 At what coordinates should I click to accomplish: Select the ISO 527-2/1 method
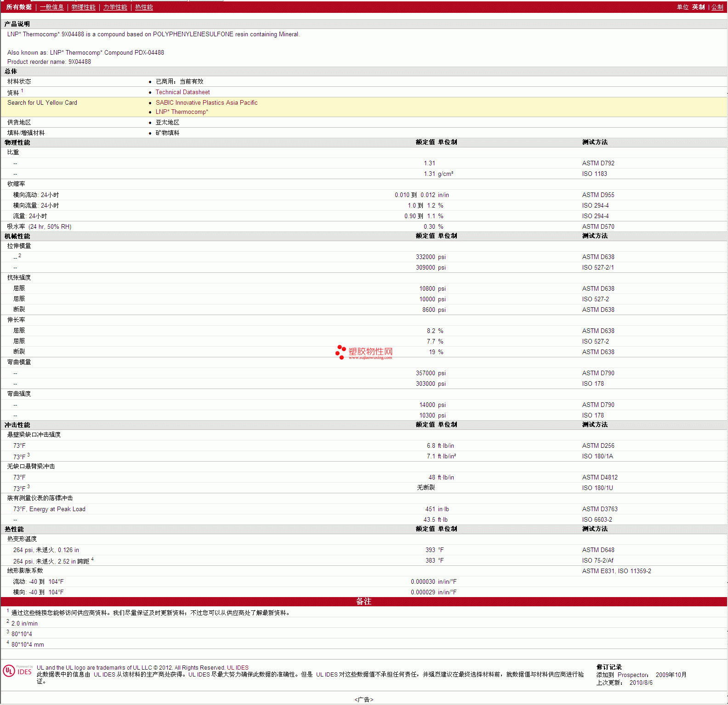(598, 267)
